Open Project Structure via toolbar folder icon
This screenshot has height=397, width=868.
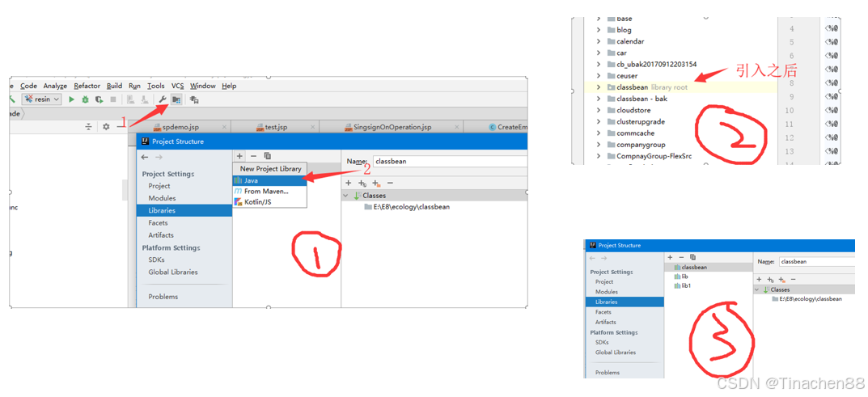176,99
